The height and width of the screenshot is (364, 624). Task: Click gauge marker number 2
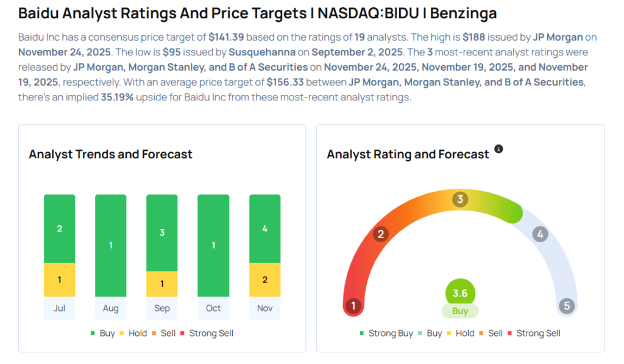click(381, 234)
